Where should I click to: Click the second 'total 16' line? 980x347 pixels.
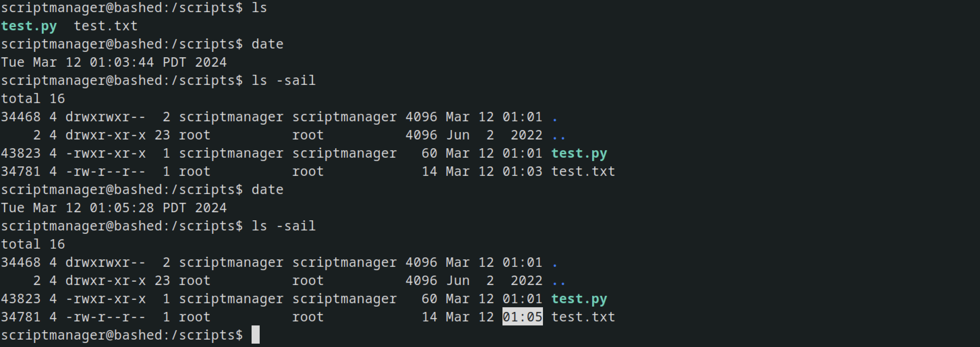33,244
